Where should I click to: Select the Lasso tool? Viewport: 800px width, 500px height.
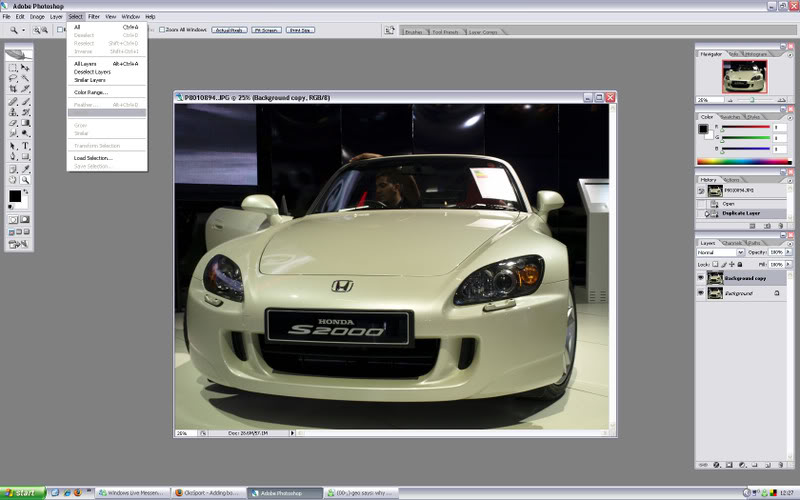pos(13,78)
